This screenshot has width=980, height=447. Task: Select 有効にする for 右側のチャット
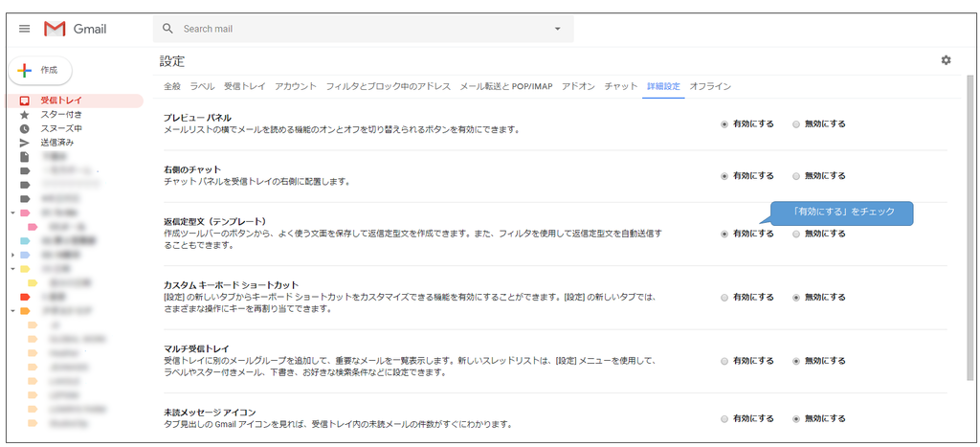[724, 176]
